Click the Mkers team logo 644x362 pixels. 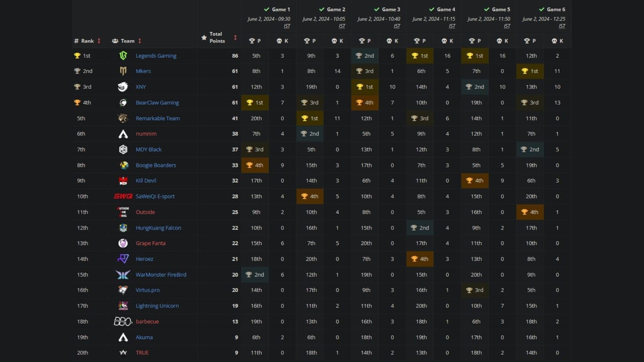pyautogui.click(x=123, y=71)
